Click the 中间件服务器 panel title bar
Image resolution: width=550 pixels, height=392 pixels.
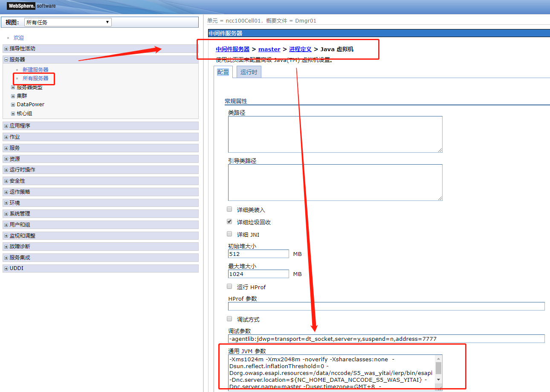[x=379, y=33]
